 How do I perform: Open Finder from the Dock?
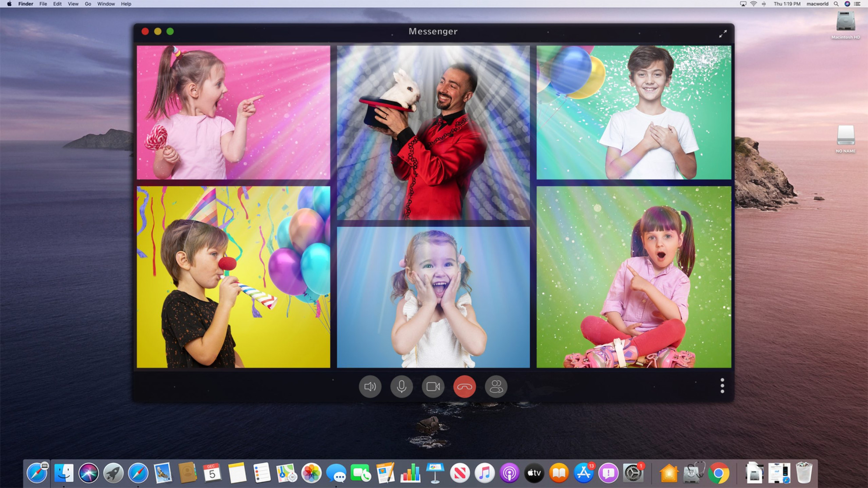point(64,473)
